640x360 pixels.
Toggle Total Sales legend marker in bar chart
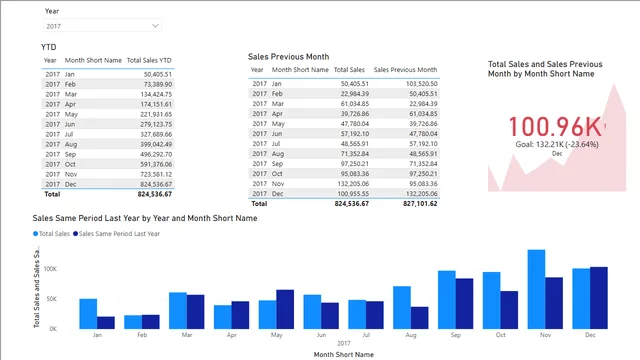click(36, 234)
